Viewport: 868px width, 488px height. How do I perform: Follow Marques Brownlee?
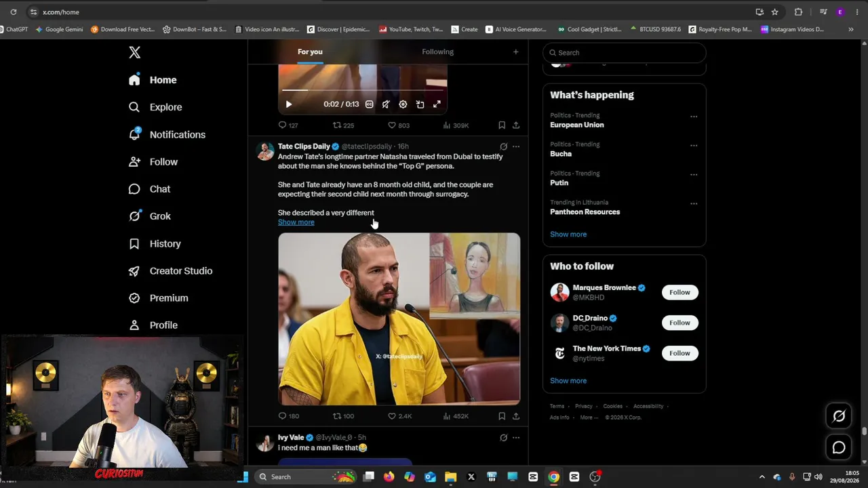pos(679,292)
